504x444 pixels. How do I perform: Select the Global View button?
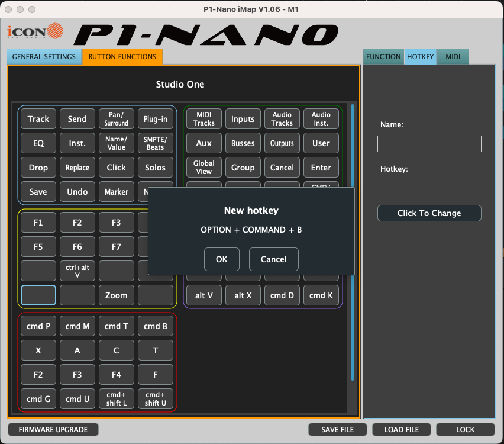(x=203, y=168)
